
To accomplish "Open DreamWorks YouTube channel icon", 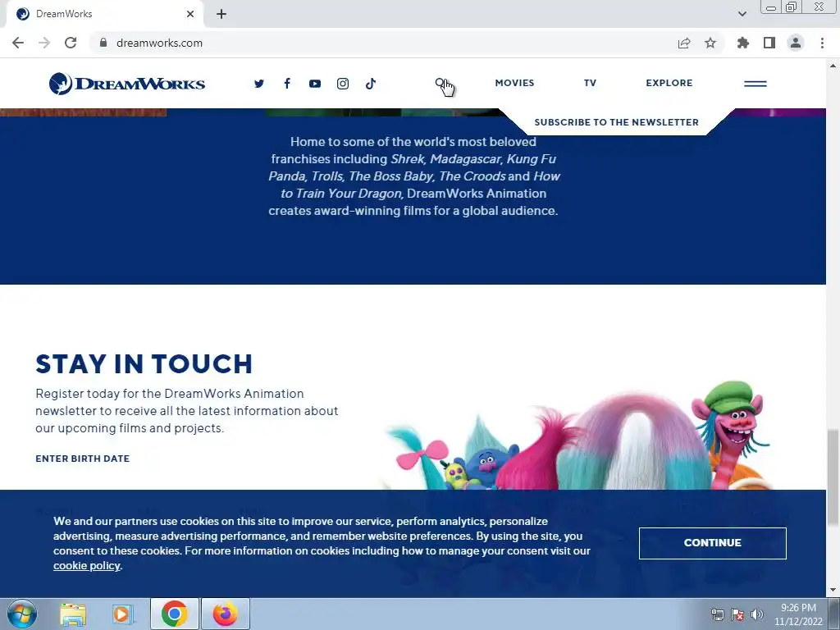I will [x=315, y=84].
